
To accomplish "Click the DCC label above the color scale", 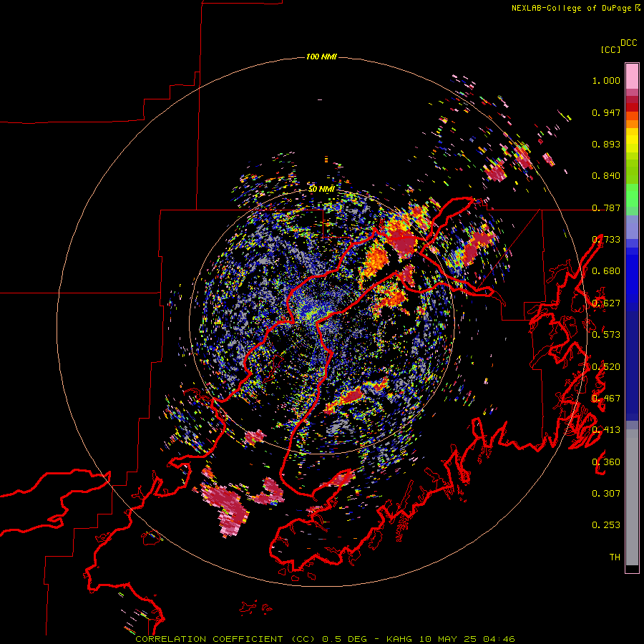I will pos(629,43).
